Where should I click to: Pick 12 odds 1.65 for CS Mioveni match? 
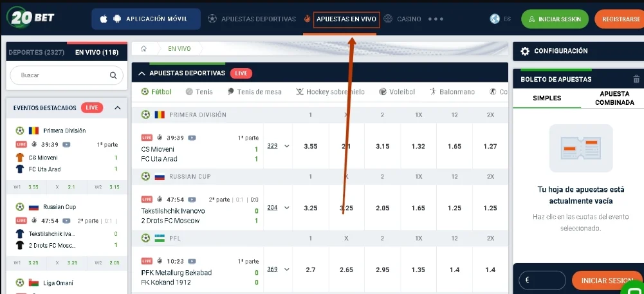[454, 146]
